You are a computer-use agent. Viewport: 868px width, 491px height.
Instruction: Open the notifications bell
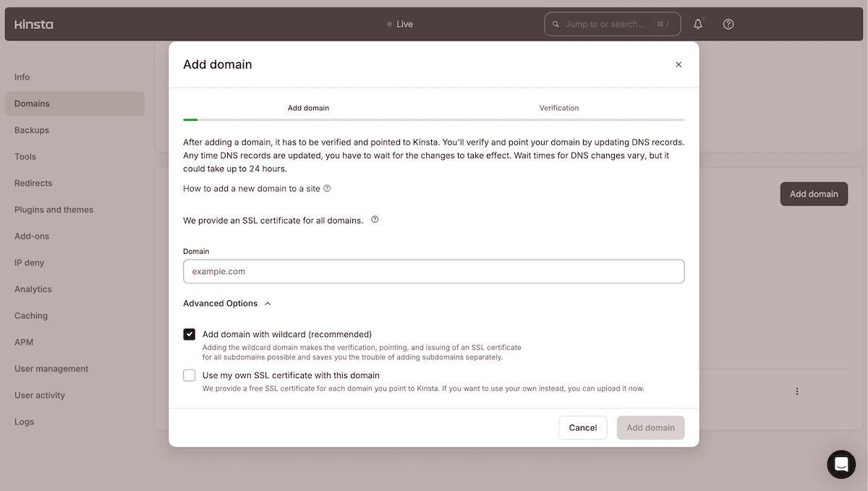pos(697,24)
